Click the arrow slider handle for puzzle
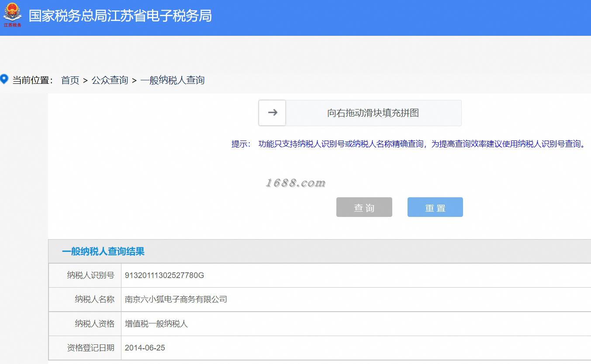591x364 pixels. 272,113
